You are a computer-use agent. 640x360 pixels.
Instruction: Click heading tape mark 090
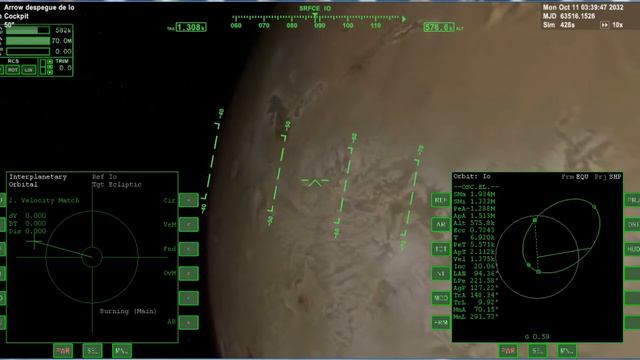[320, 25]
